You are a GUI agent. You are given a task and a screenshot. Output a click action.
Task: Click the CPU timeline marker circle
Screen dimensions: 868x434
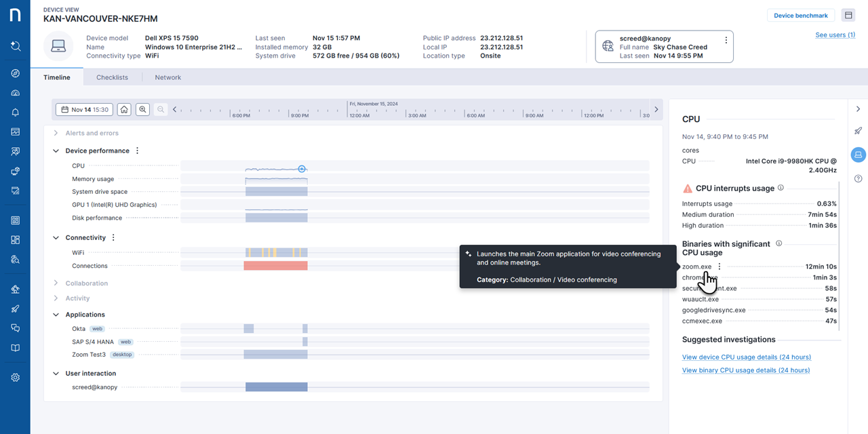[302, 169]
